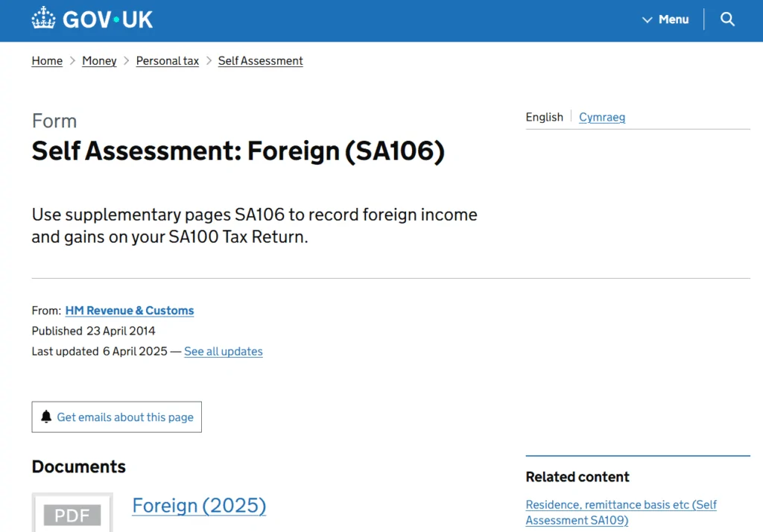Screen dimensions: 763x532
Task: Open the Money breadcrumb link
Action: tap(99, 61)
